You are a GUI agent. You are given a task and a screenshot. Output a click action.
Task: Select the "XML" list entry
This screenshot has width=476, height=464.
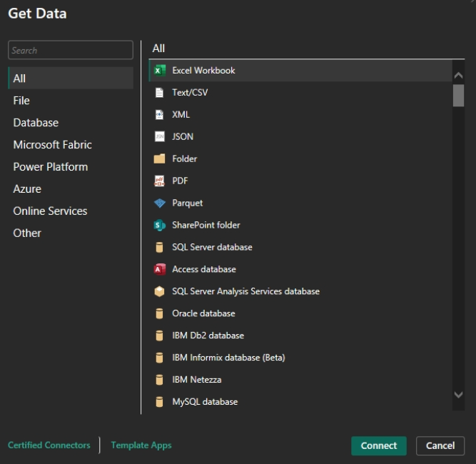coord(181,114)
